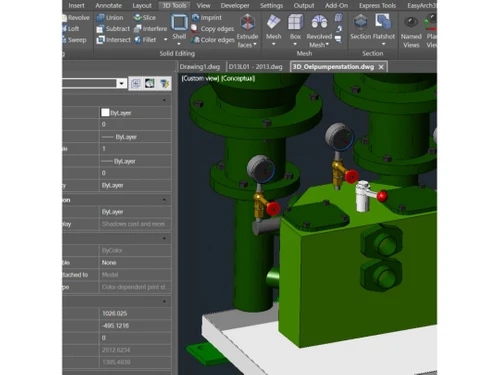The height and width of the screenshot is (375, 500).
Task: Run the Intersect solid operation
Action: pyautogui.click(x=113, y=40)
